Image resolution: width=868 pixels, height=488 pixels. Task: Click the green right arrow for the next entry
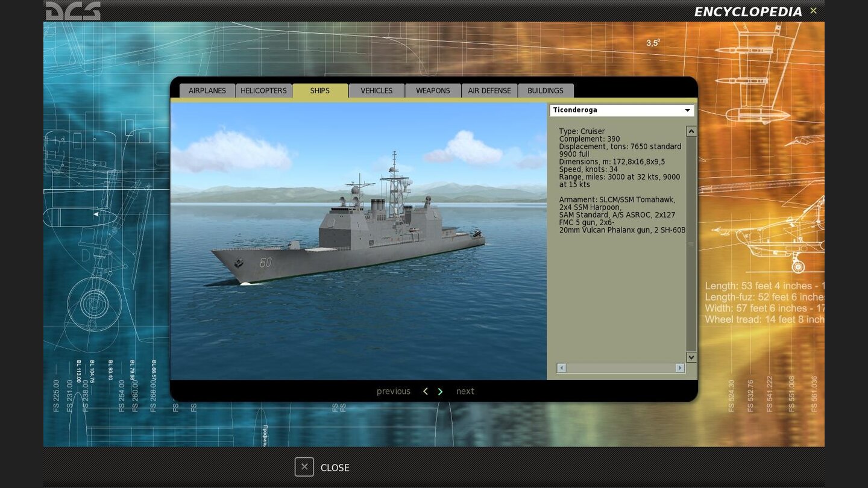(x=440, y=392)
